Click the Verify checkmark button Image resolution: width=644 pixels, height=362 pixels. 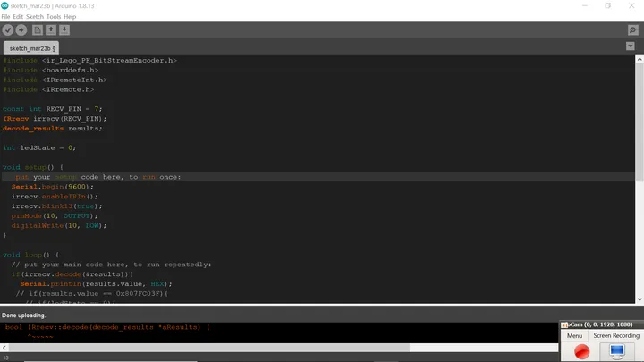(x=7, y=30)
